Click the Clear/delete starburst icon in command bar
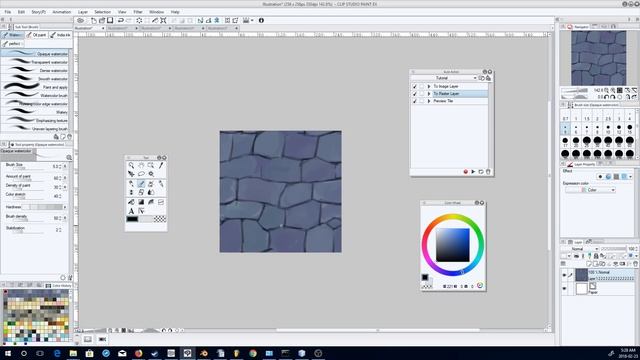The width and height of the screenshot is (640, 360). 139,20
